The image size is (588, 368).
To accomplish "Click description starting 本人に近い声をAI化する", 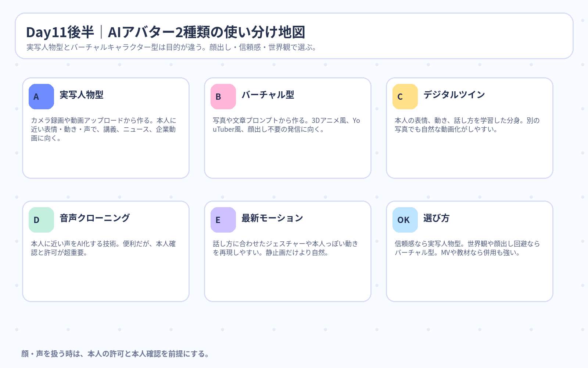I will pyautogui.click(x=103, y=248).
